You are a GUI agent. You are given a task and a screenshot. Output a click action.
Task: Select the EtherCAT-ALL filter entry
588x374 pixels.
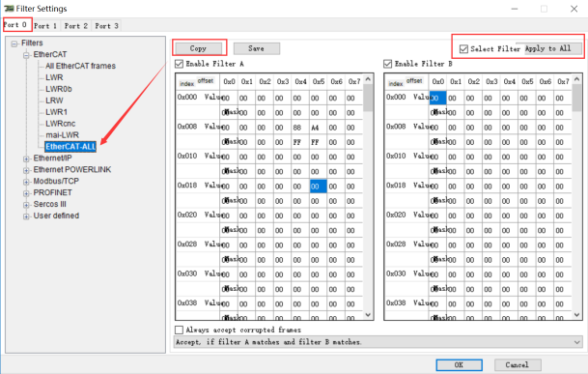[70, 147]
